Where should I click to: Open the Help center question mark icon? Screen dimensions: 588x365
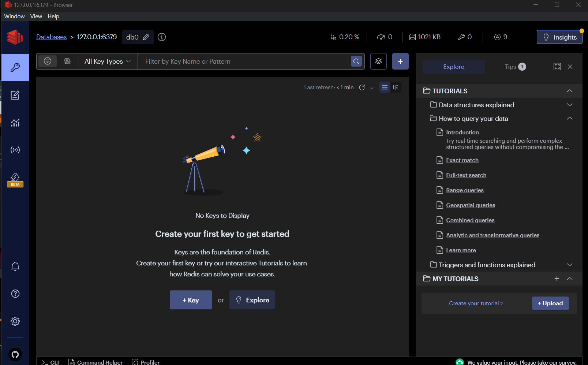pyautogui.click(x=15, y=294)
